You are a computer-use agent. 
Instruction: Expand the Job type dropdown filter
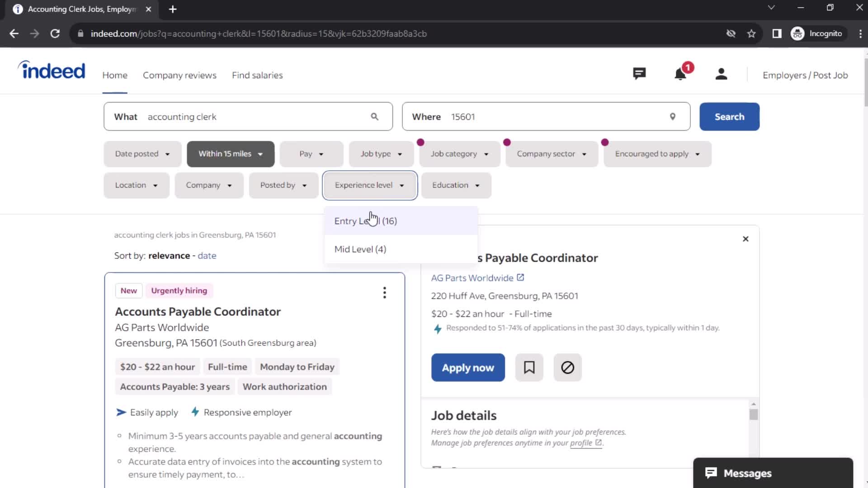click(x=380, y=153)
